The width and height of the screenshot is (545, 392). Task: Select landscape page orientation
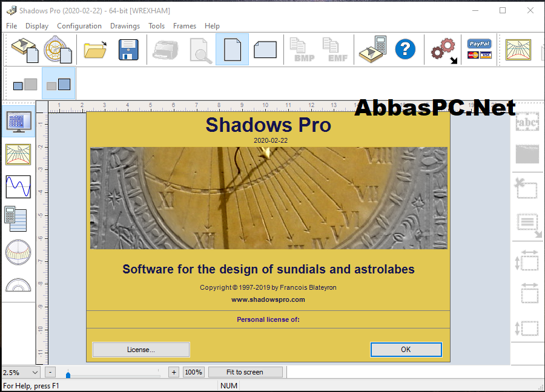click(265, 50)
